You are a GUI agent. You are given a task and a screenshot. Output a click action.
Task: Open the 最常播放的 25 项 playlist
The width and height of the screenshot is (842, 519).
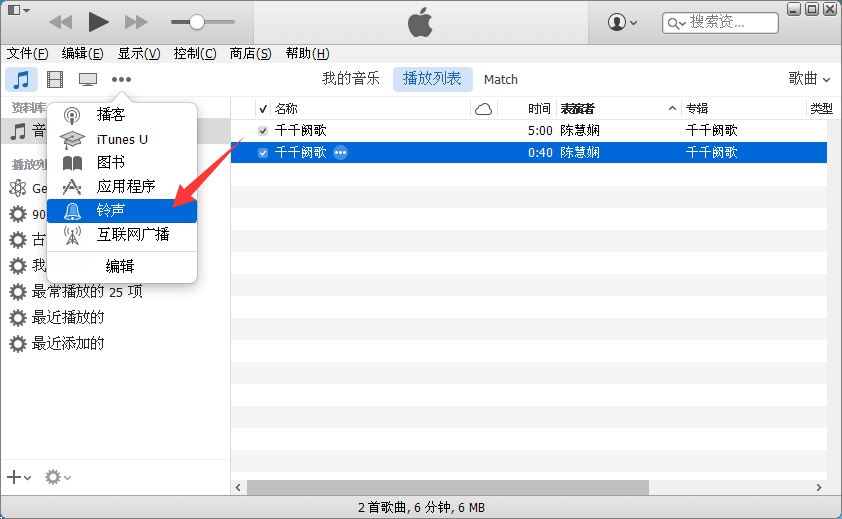(86, 292)
